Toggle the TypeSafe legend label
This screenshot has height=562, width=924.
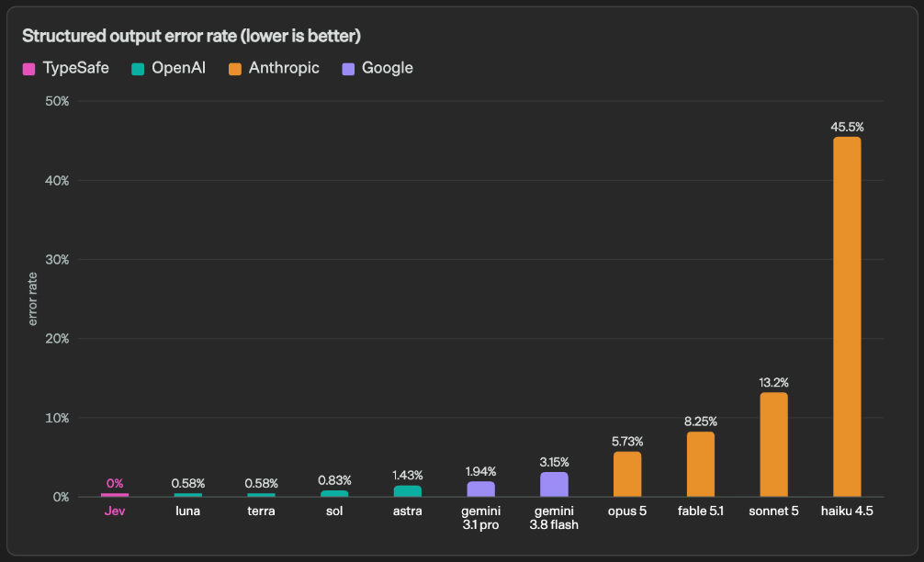click(x=76, y=68)
